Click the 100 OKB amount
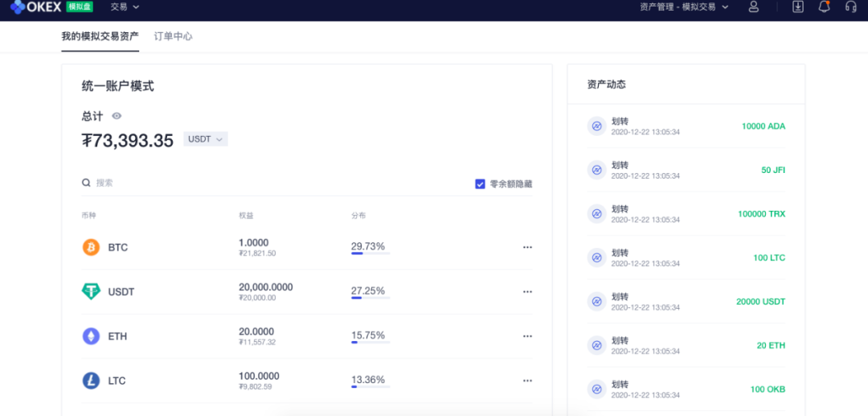This screenshot has height=416, width=868. [768, 389]
